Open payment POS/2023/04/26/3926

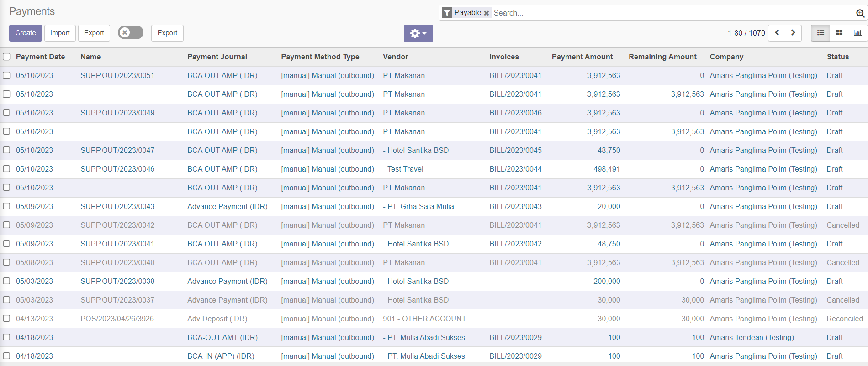117,319
